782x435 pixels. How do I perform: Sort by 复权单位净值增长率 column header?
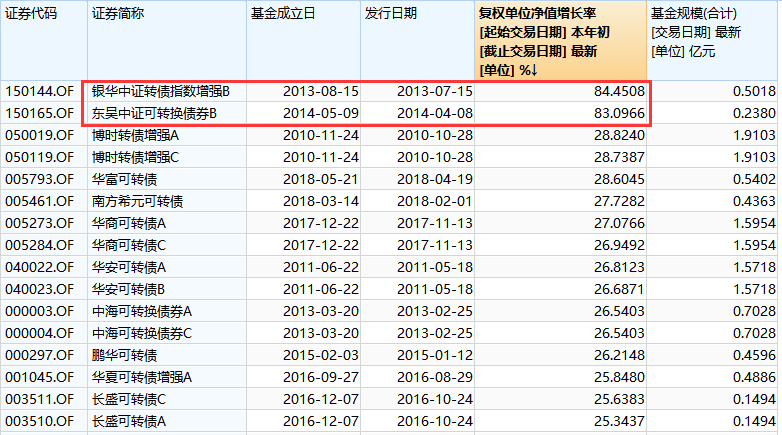click(560, 41)
